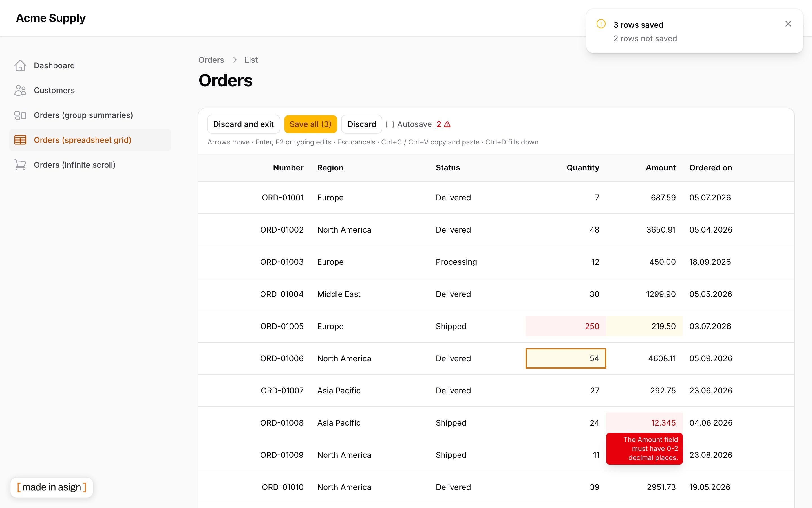Open the made in asign badge
This screenshot has width=812, height=508.
(x=52, y=487)
